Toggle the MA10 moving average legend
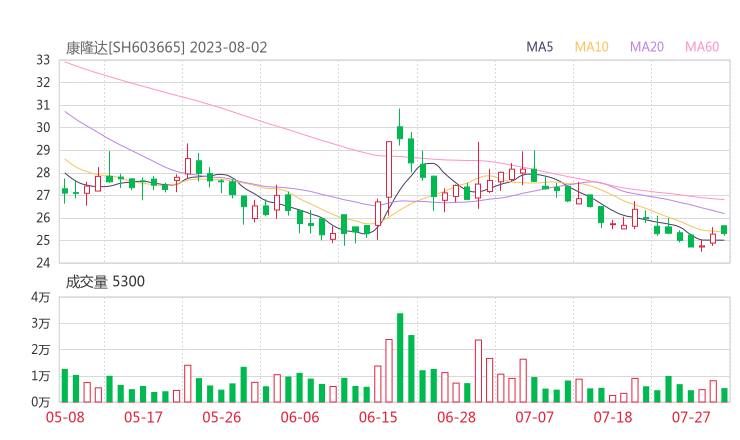 coord(592,47)
